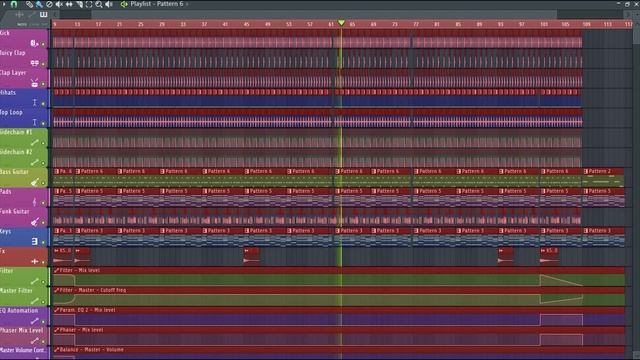Click the Funk Guitar track guitar icon
Viewport: 640px width, 360px height.
(35, 222)
